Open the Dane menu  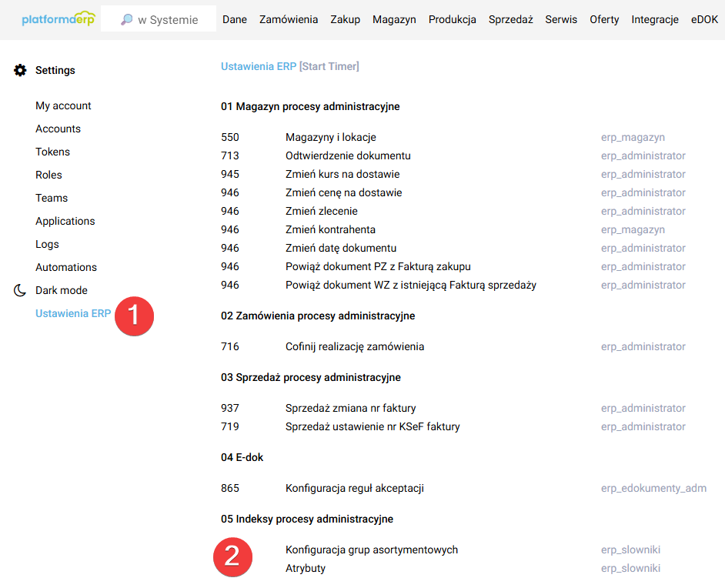click(235, 19)
